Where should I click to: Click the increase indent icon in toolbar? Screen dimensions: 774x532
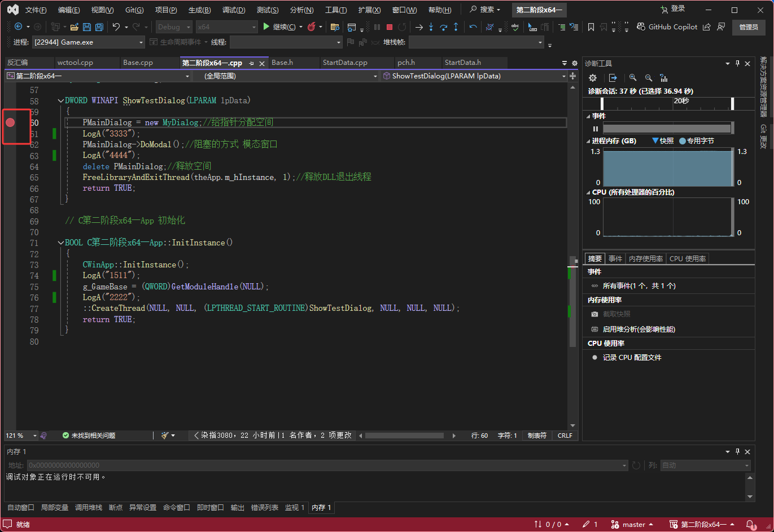click(562, 27)
